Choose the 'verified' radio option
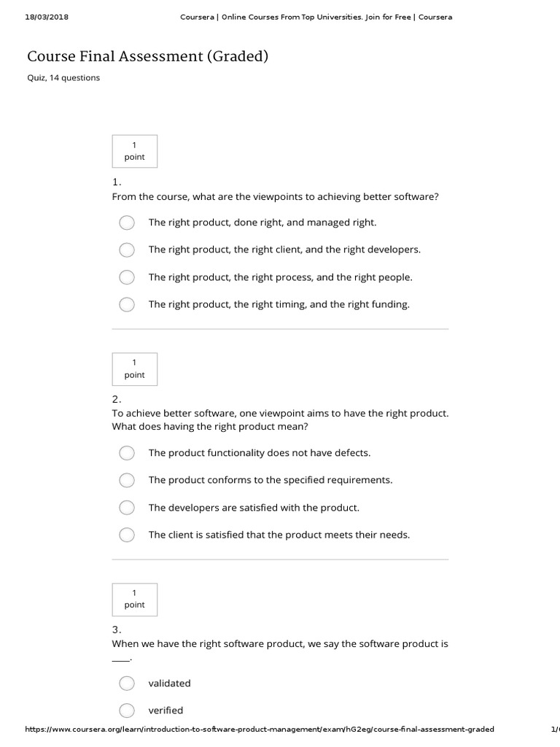Screen dimensions: 560x747 [x=127, y=711]
